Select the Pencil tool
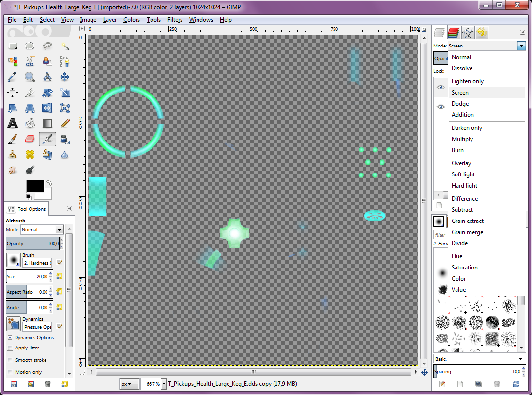 64,123
